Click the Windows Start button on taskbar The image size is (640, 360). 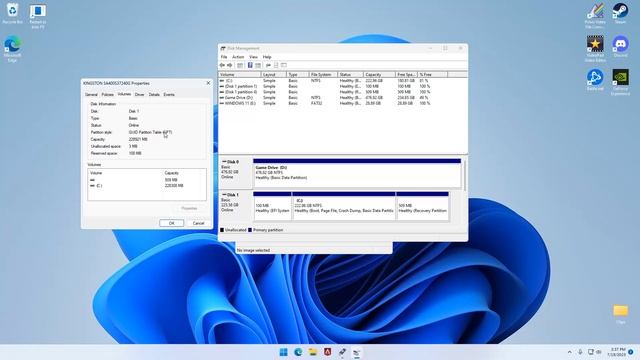tap(283, 352)
